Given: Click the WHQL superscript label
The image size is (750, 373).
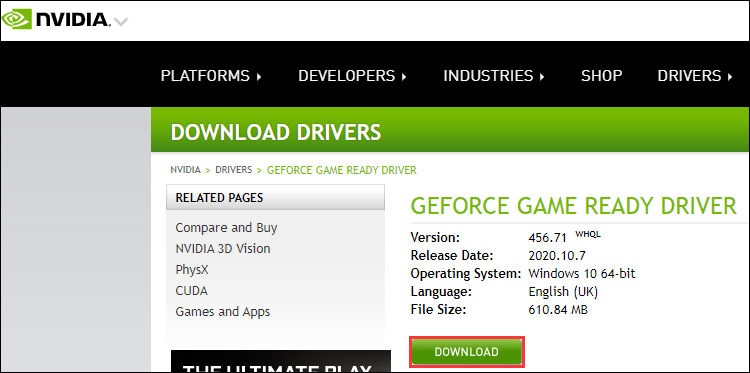Looking at the screenshot, I should [588, 234].
